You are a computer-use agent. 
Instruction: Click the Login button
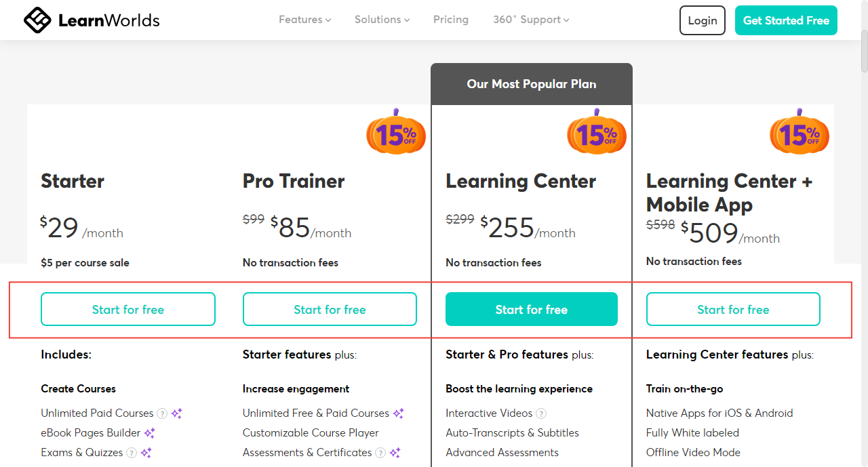pos(702,20)
